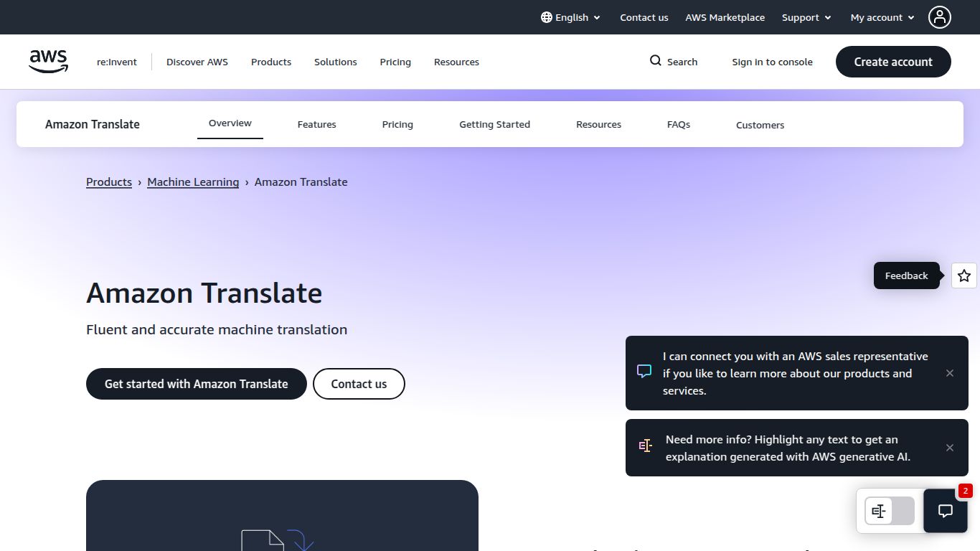Image resolution: width=980 pixels, height=551 pixels.
Task: Open the Search magnifier icon
Action: (x=654, y=61)
